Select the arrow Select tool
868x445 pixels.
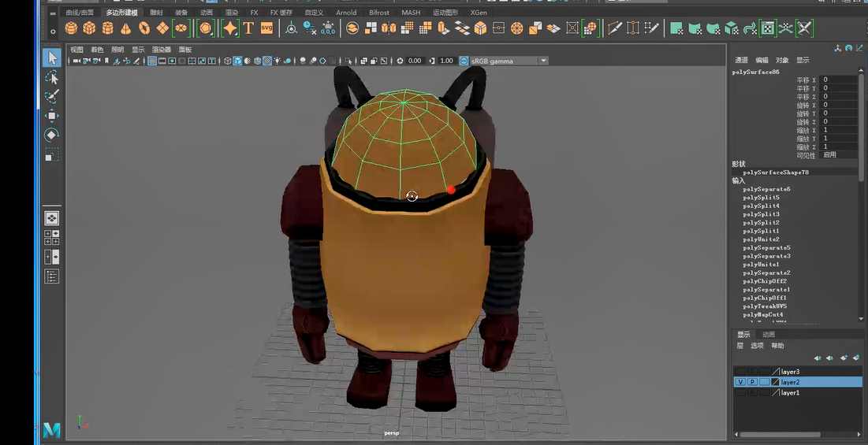pos(52,57)
